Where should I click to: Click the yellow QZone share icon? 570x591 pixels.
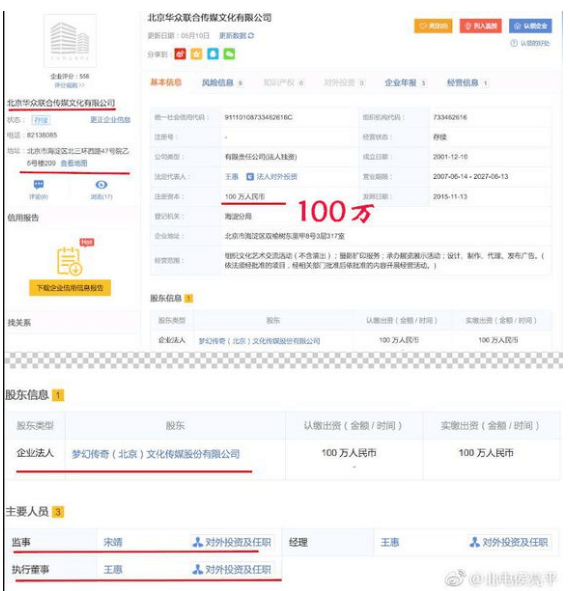[x=196, y=54]
